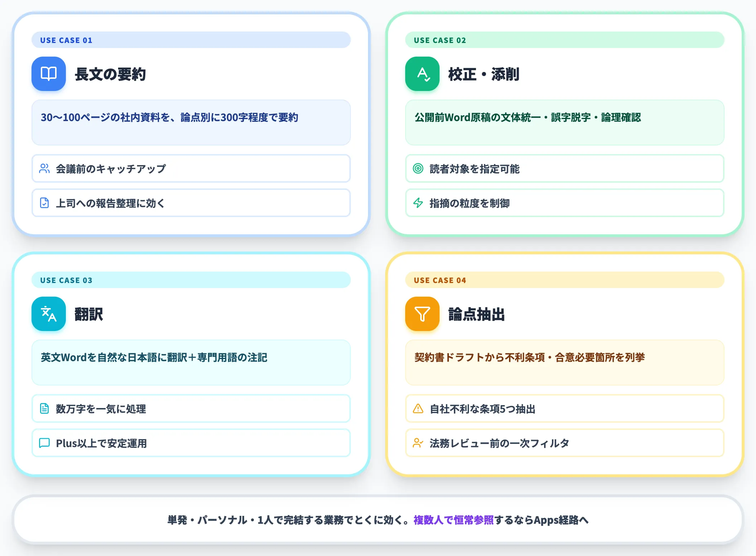
Task: Click the するならApps経路へ footer text
Action: coord(541,520)
